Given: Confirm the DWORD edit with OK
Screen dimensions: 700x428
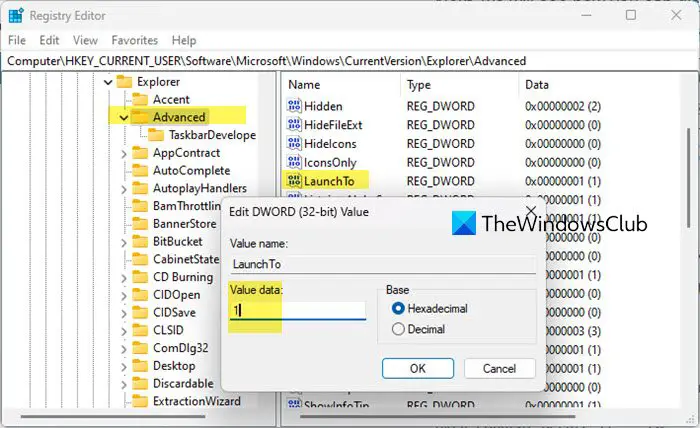Looking at the screenshot, I should tap(418, 369).
